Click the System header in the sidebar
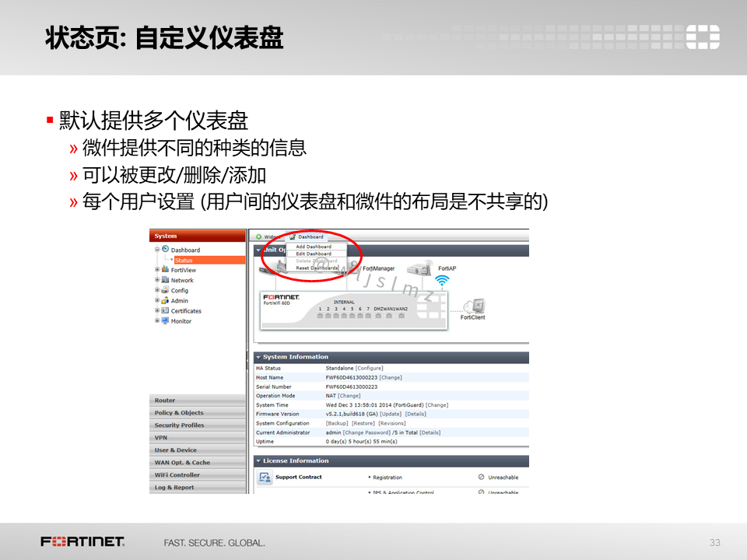 coord(198,236)
